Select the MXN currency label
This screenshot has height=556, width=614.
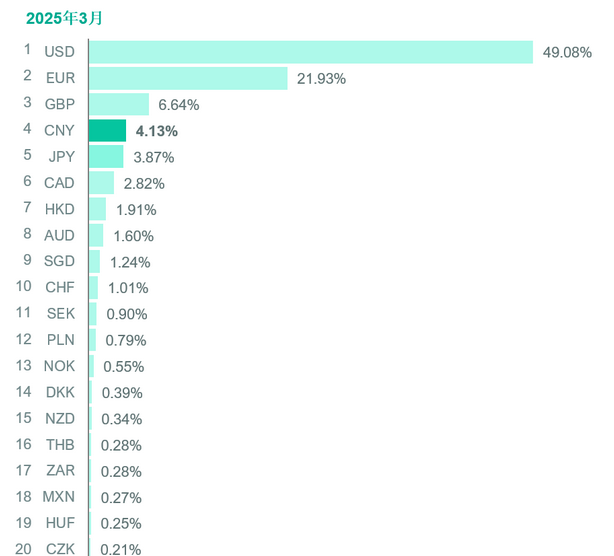[x=58, y=497]
